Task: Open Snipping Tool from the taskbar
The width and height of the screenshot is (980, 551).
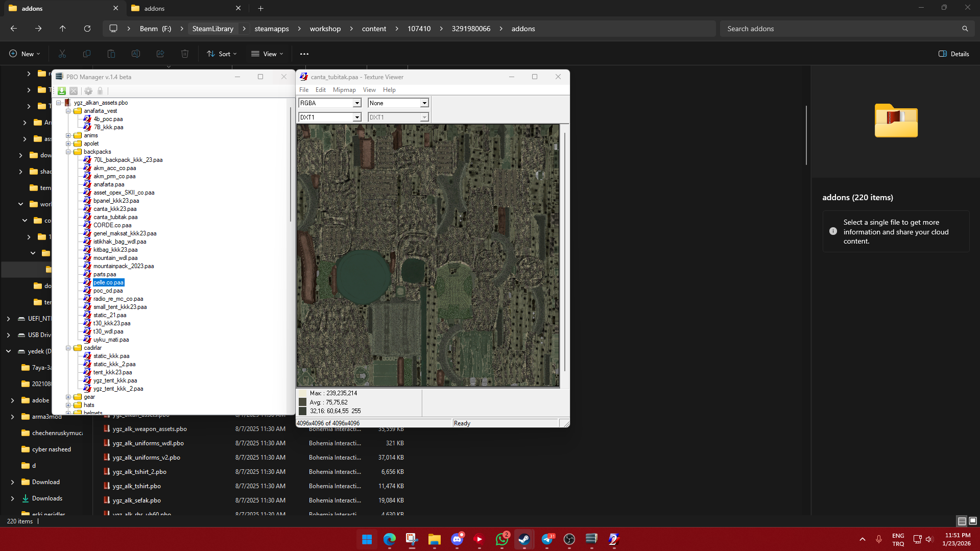Action: [412, 539]
